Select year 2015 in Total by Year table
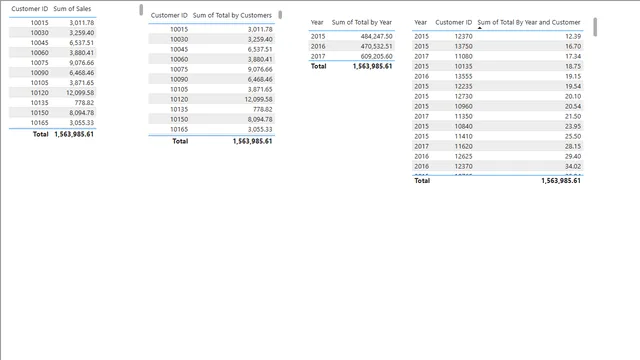Screen dimensions: 640x360 click(x=318, y=36)
